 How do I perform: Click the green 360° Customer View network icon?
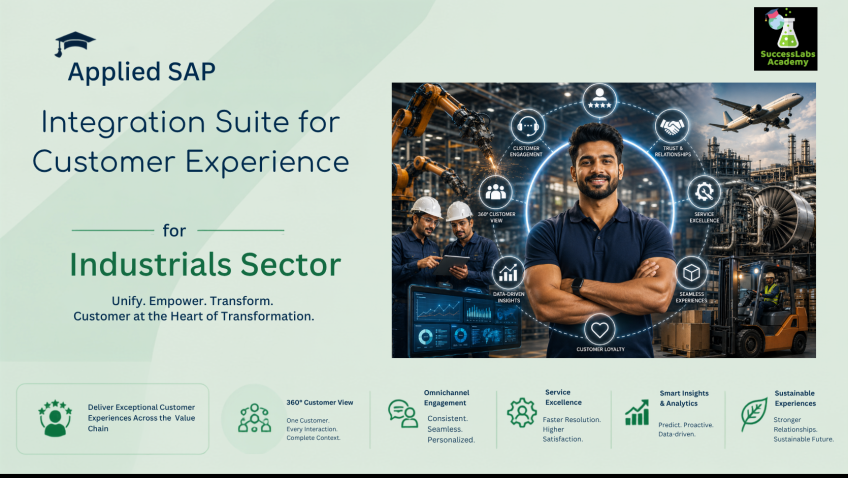click(254, 418)
